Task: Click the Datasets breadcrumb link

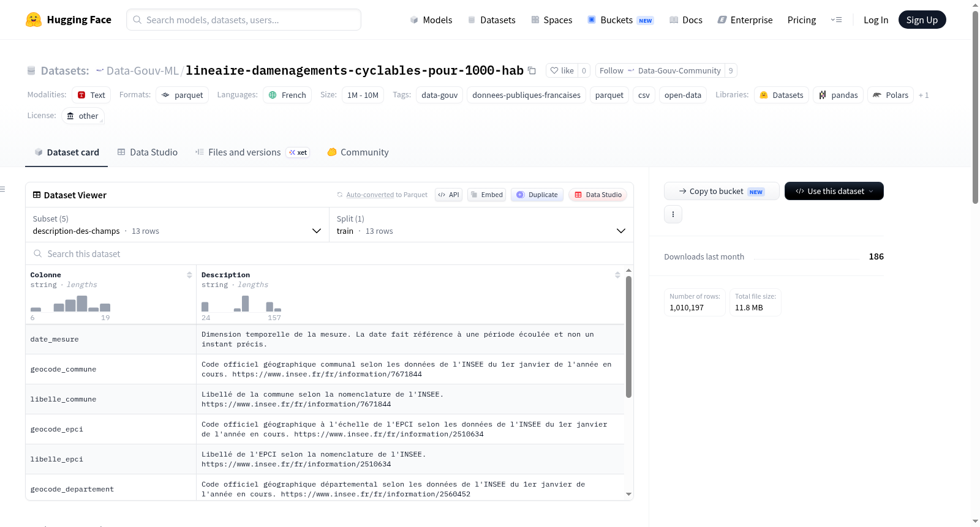Action: coord(65,70)
